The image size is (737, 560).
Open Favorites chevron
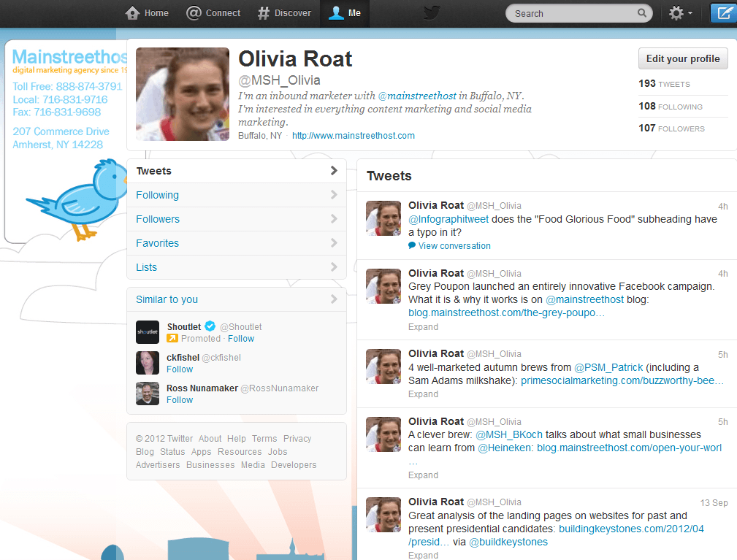pos(334,242)
